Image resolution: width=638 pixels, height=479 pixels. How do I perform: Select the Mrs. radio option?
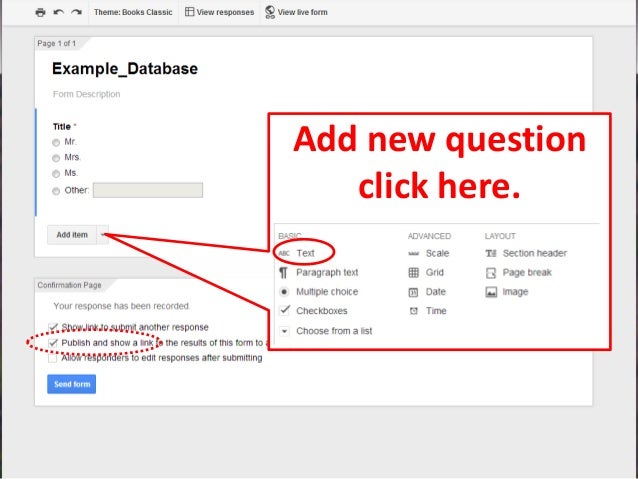coord(56,158)
